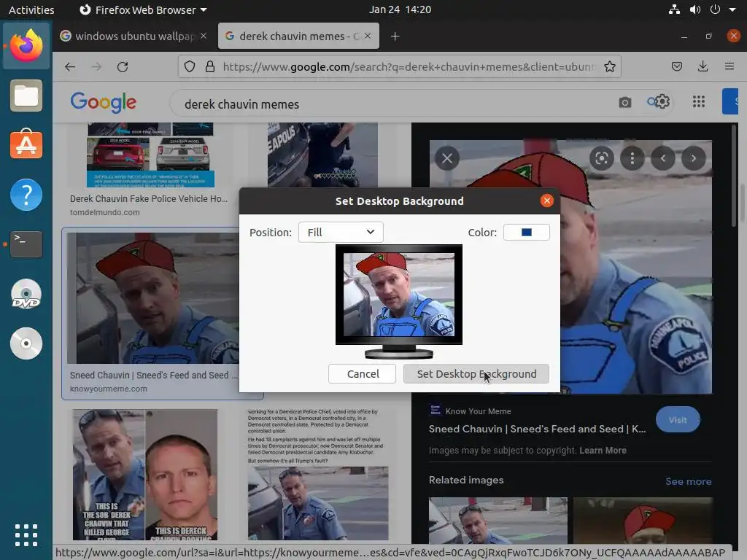This screenshot has height=560, width=747.
Task: Go to the previous preview image
Action: click(x=662, y=158)
